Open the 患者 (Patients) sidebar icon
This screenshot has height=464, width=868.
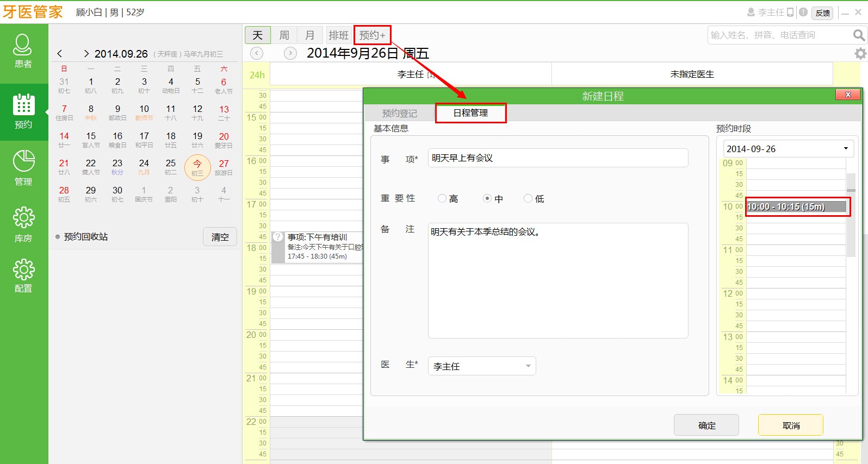coord(23,52)
